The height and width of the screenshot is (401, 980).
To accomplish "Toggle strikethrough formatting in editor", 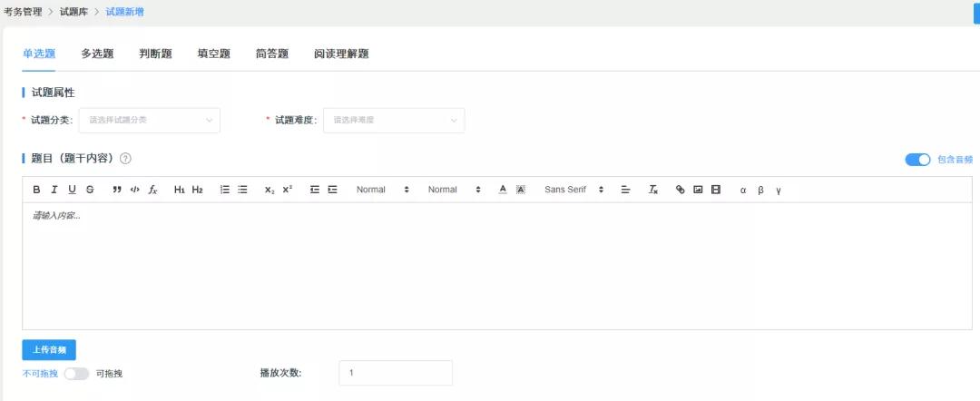I will pyautogui.click(x=90, y=190).
